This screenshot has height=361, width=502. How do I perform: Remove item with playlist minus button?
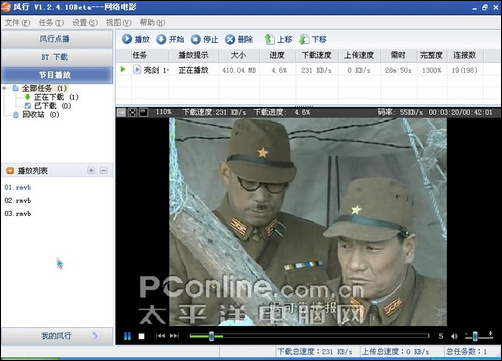[x=104, y=170]
